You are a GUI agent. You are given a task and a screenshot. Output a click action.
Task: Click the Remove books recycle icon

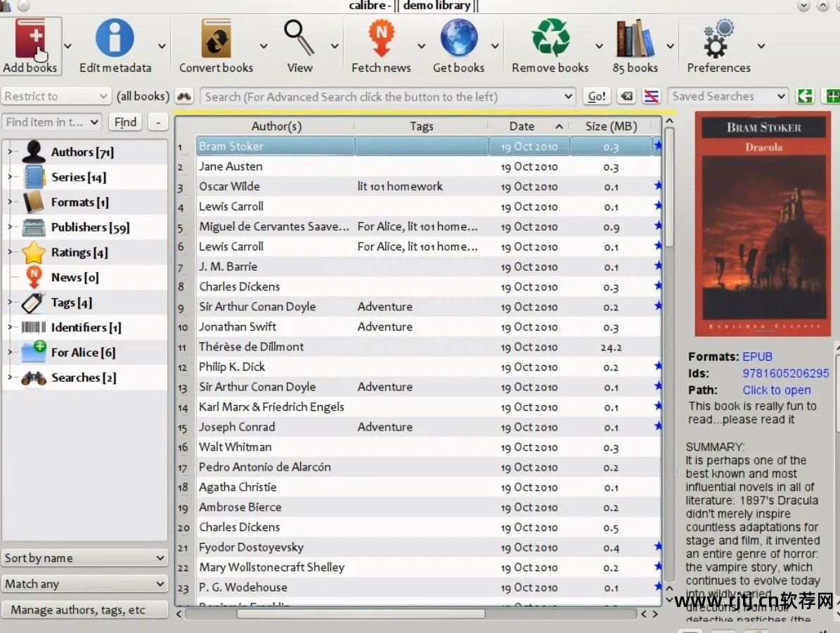tap(550, 39)
